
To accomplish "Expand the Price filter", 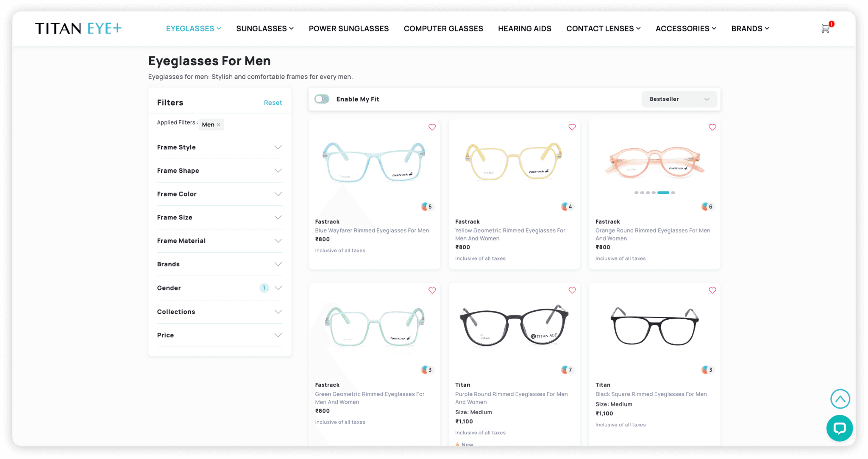I will [220, 335].
